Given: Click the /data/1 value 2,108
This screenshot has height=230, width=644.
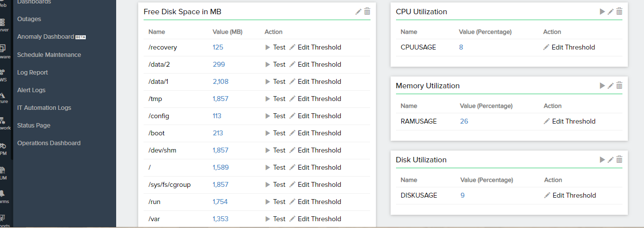Looking at the screenshot, I should pos(221,82).
